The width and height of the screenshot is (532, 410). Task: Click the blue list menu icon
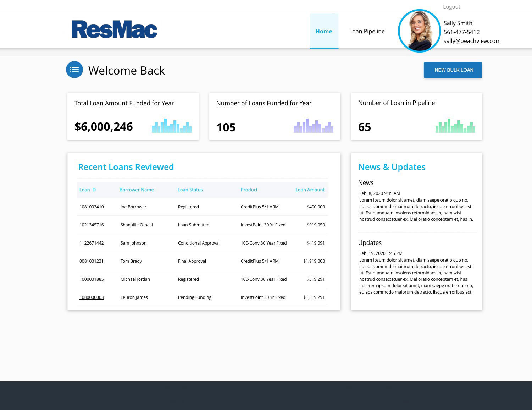click(x=74, y=70)
